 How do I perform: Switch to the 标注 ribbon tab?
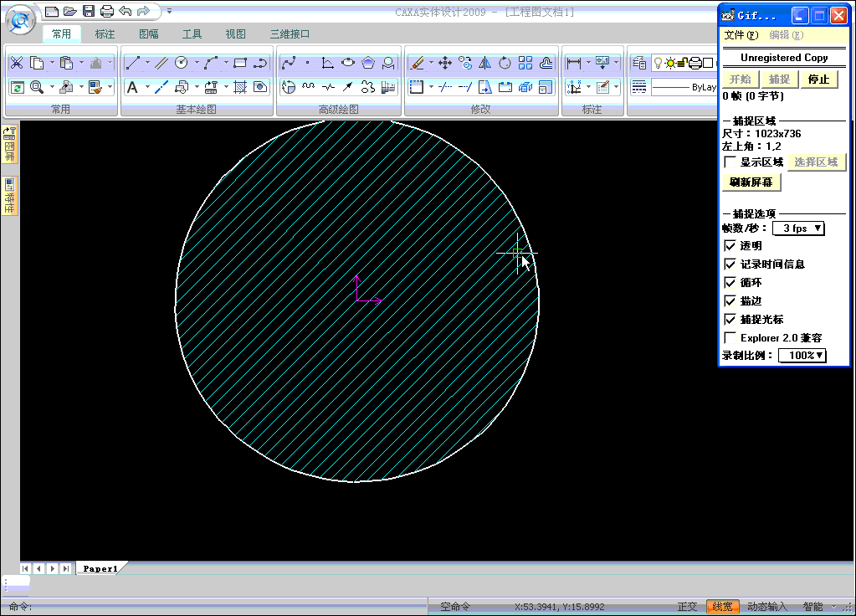pos(105,34)
